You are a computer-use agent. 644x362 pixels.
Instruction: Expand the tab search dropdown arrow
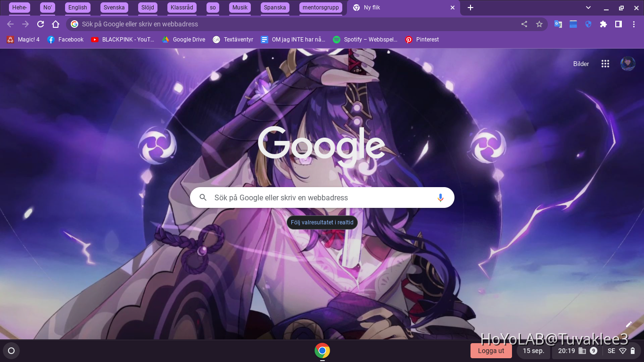588,8
